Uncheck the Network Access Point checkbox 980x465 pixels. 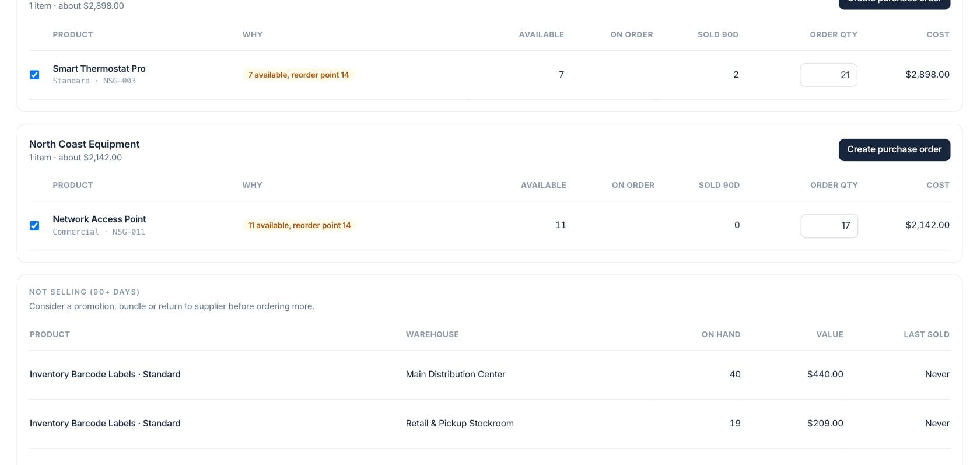coord(34,225)
